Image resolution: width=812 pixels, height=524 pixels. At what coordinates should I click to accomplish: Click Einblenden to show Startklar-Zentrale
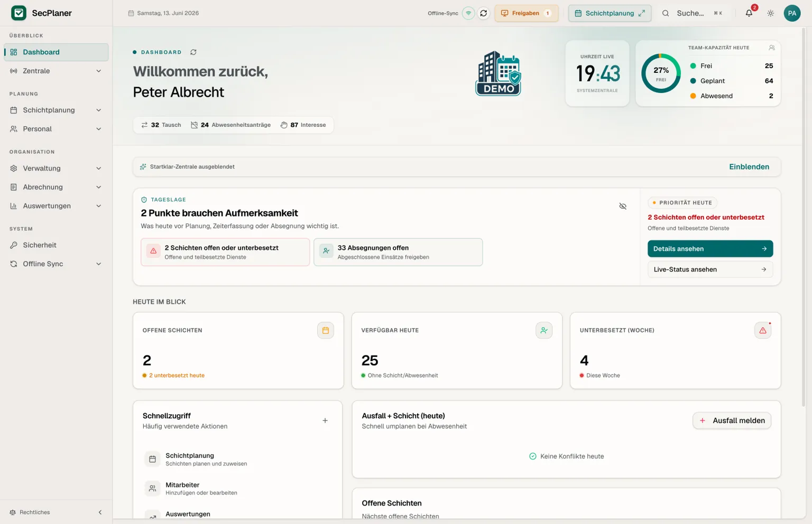[x=749, y=167]
